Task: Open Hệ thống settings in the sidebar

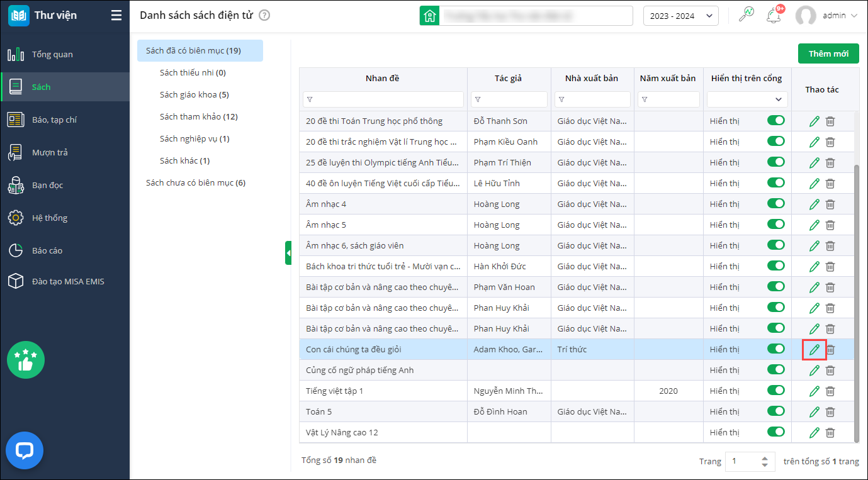Action: [x=65, y=218]
